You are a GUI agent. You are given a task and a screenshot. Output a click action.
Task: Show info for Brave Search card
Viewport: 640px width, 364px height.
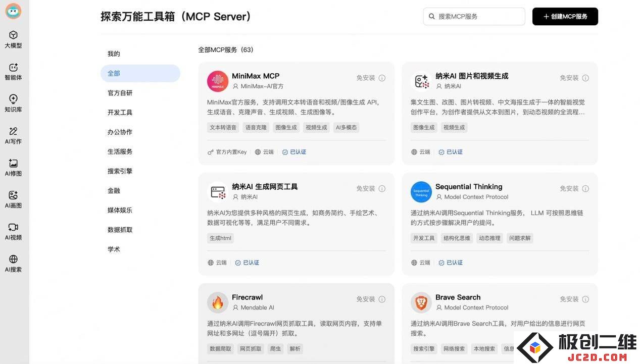(x=585, y=299)
